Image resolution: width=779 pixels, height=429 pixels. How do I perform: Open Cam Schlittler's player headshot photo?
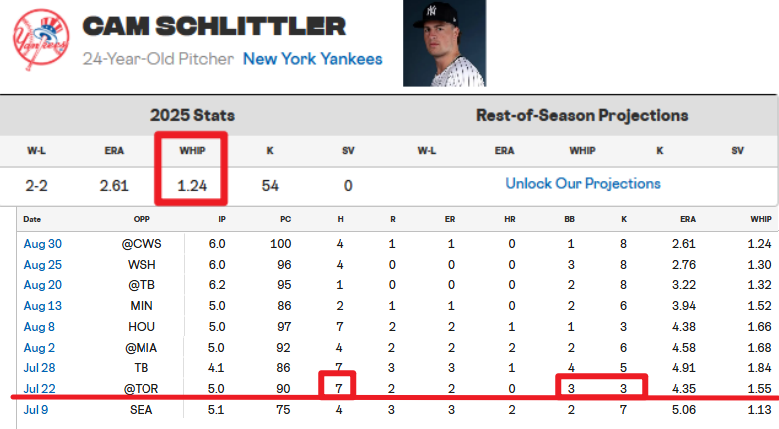445,43
